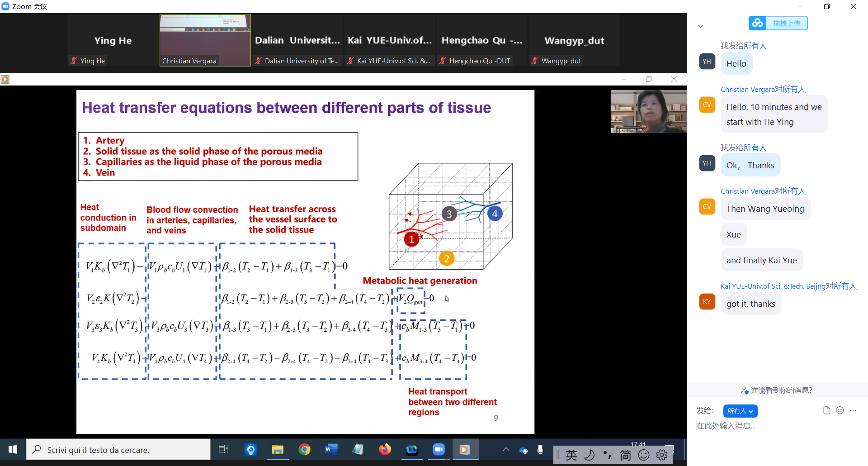Collapse chat panel using top chevron
Viewport: 868px width, 466px height.
click(701, 26)
